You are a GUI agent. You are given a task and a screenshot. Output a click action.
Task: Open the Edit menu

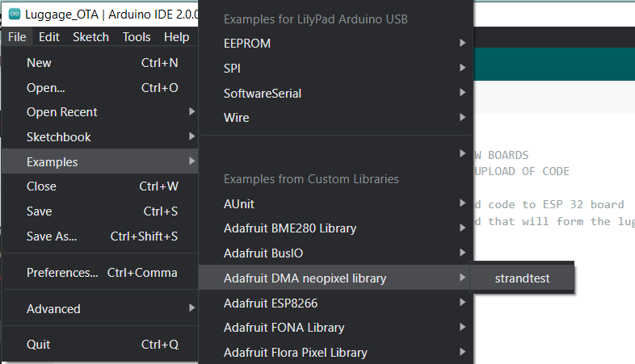click(49, 37)
